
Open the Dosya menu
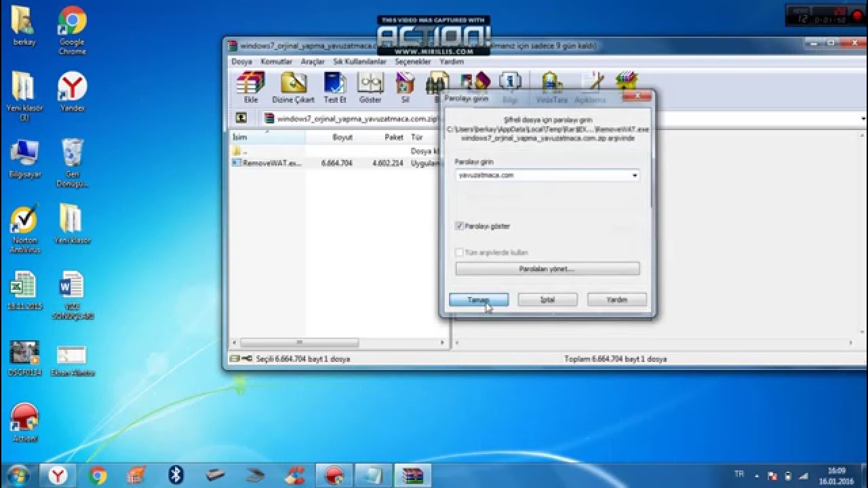pyautogui.click(x=241, y=62)
